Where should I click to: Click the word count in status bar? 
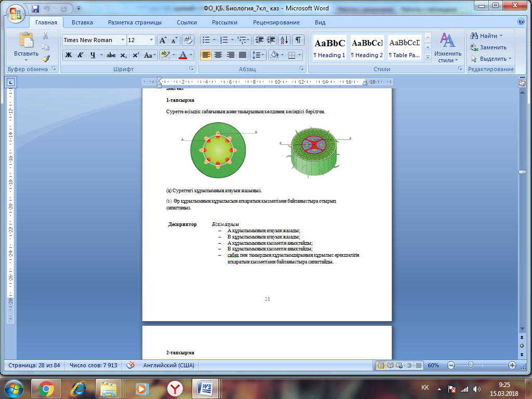tap(94, 365)
